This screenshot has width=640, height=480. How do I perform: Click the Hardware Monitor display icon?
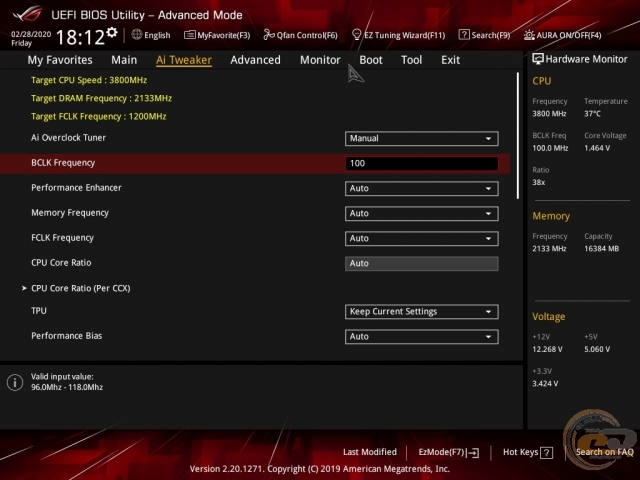point(538,59)
